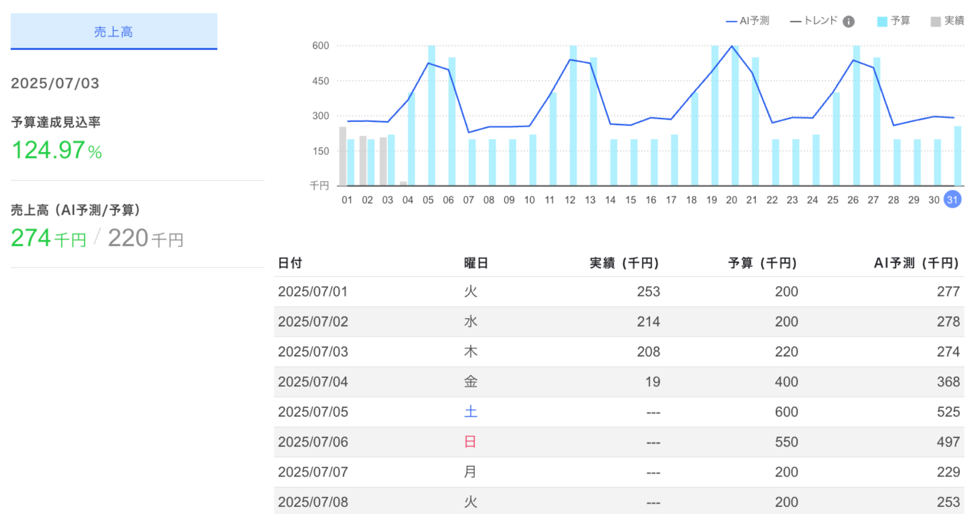The height and width of the screenshot is (514, 980).
Task: Click 水 in the 2025/07/02 row
Action: point(470,321)
